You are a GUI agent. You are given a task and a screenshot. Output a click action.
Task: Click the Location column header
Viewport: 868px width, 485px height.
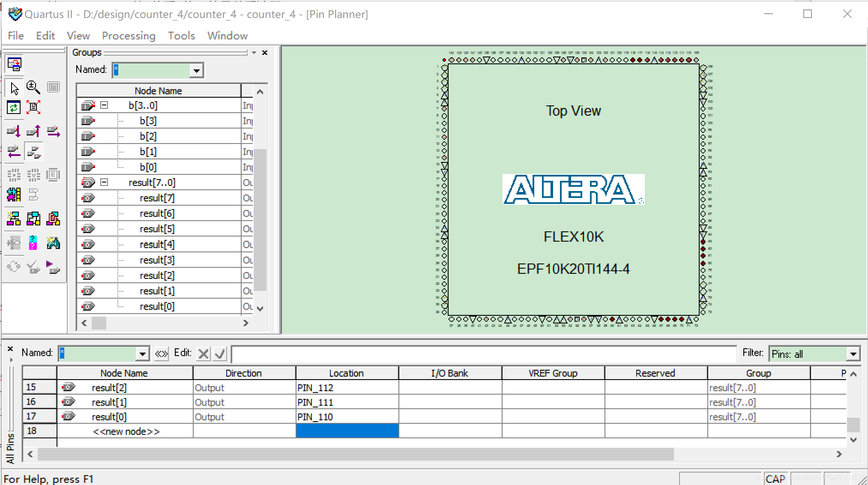click(346, 373)
